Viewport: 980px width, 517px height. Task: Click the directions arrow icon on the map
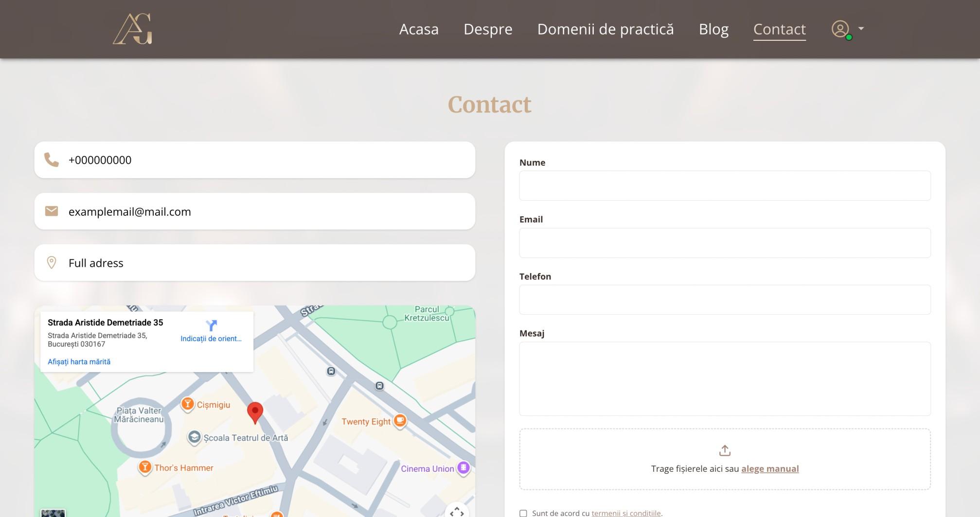tap(211, 326)
